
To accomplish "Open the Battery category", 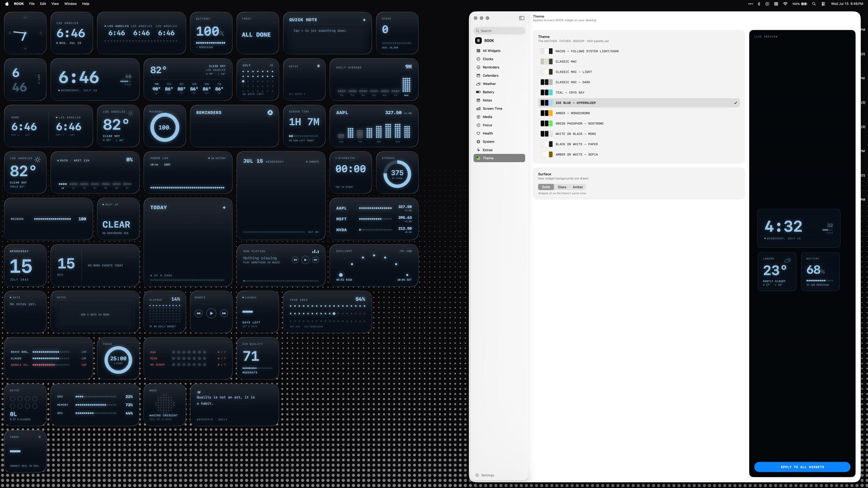I will (499, 92).
